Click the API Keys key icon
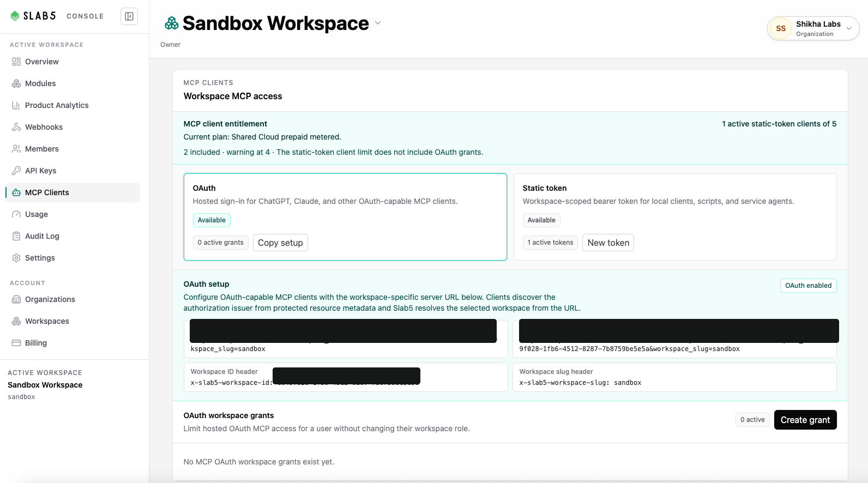Viewport: 868px width, 483px height. (x=16, y=171)
